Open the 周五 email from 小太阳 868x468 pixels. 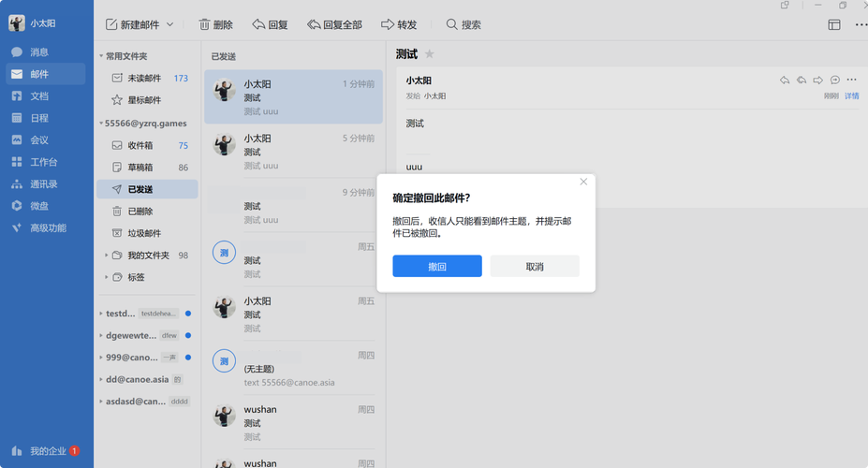click(x=293, y=314)
